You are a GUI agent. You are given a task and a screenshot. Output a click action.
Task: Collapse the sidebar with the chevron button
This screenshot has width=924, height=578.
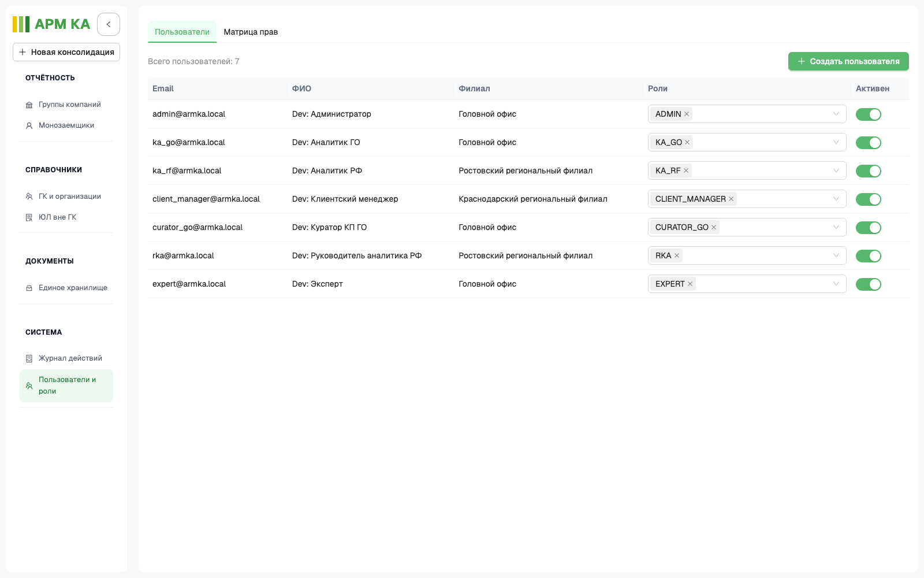pos(109,24)
